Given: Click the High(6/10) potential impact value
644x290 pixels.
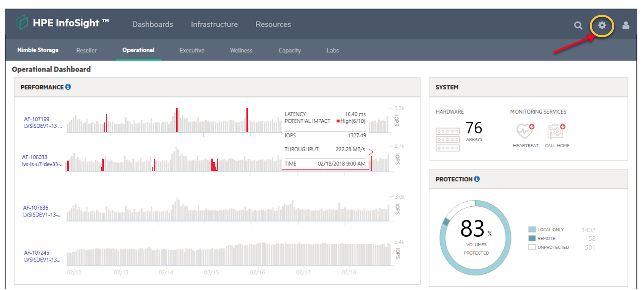Looking at the screenshot, I should [352, 121].
